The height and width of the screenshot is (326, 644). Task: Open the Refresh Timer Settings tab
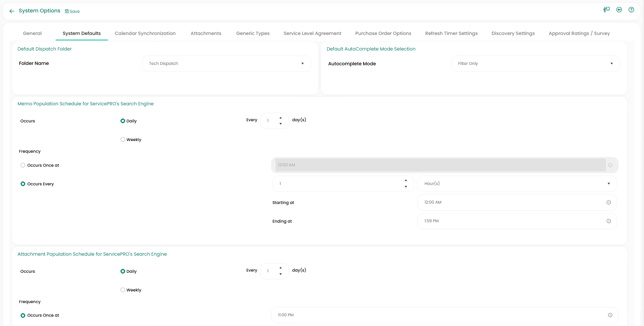(451, 33)
